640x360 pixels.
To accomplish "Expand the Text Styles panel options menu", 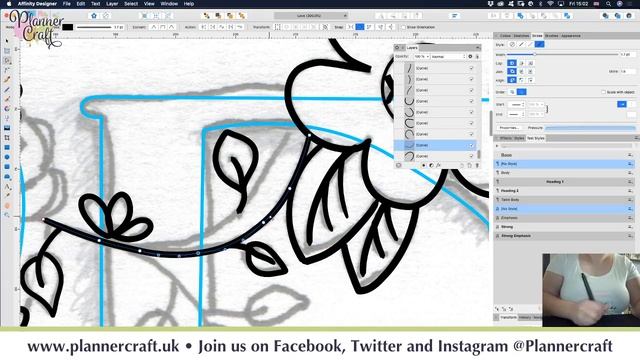I will pyautogui.click(x=636, y=138).
